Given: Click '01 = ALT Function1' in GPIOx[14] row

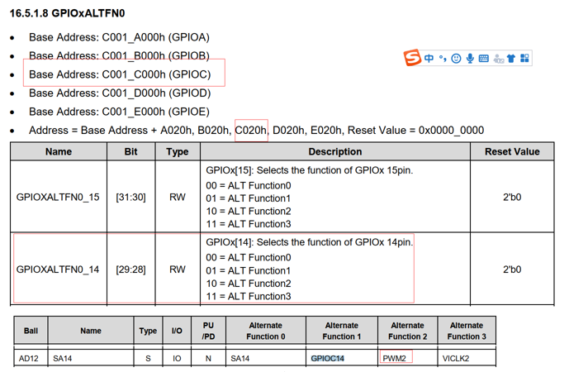Looking at the screenshot, I should click(x=249, y=270).
